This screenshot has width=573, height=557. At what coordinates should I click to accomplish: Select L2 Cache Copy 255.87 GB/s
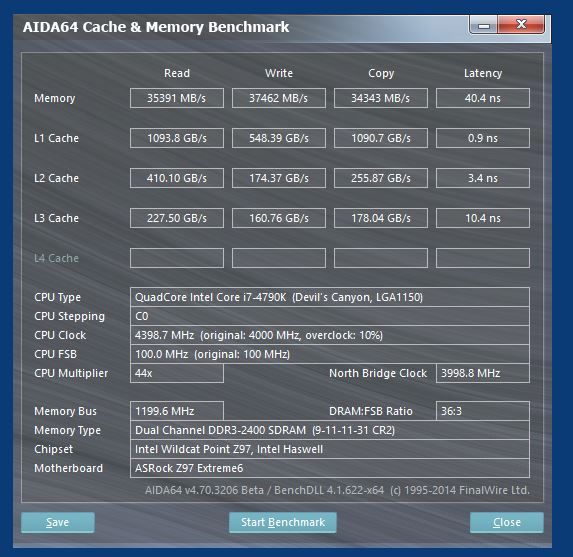381,178
